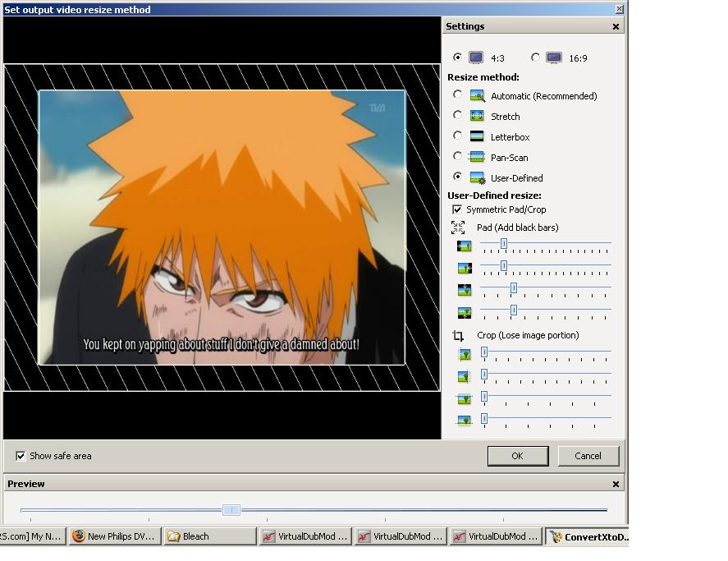
Task: Click the second Pad slider's picture icon
Action: tap(465, 269)
